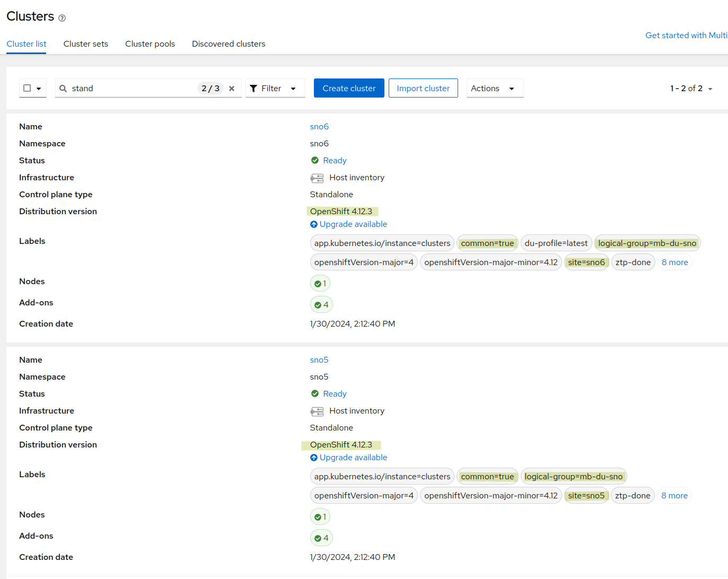Click the Create cluster button
Viewport: 728px width, 579px height.
coord(349,89)
